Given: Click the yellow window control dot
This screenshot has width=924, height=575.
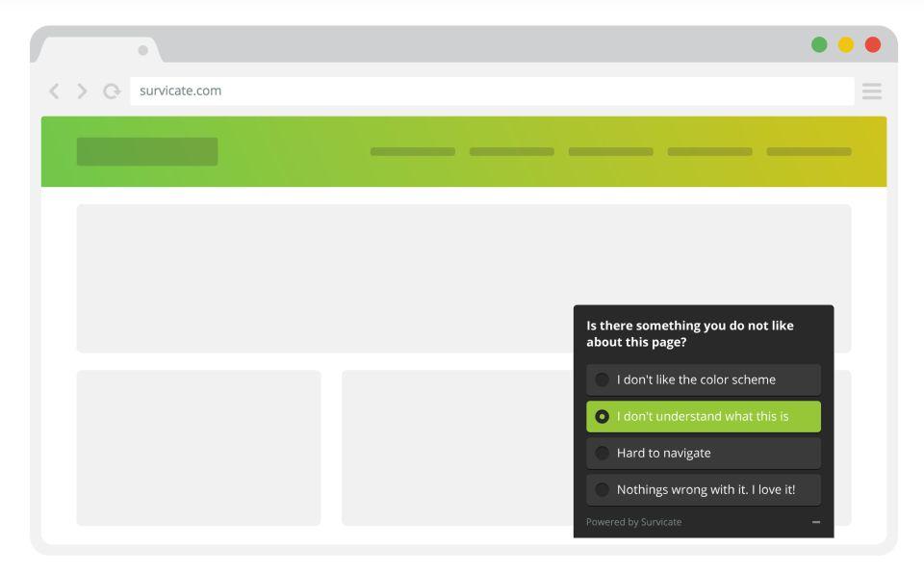Looking at the screenshot, I should click(x=846, y=45).
